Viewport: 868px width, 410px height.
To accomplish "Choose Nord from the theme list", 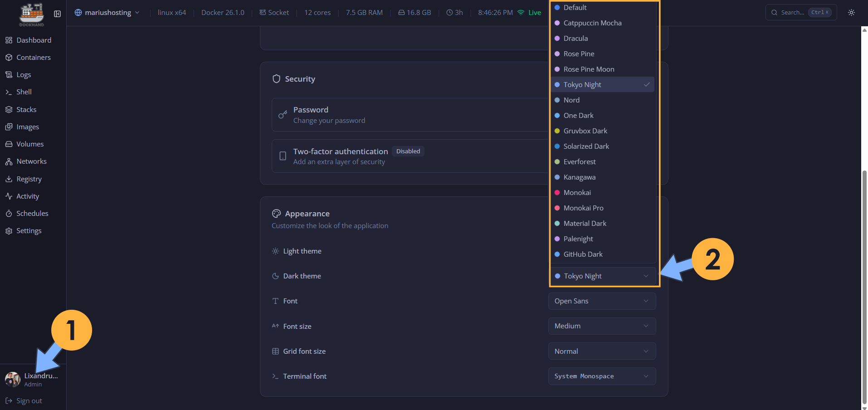I will click(x=571, y=100).
